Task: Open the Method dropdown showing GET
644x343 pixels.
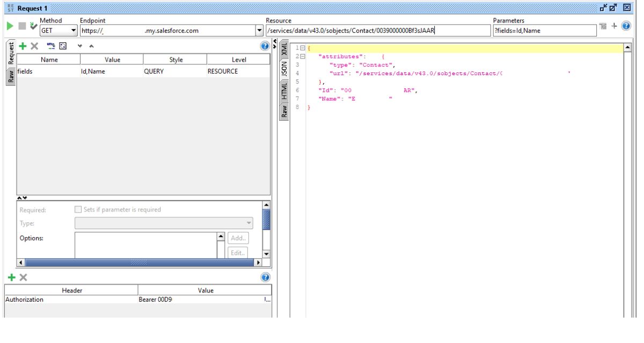Action: pos(59,31)
